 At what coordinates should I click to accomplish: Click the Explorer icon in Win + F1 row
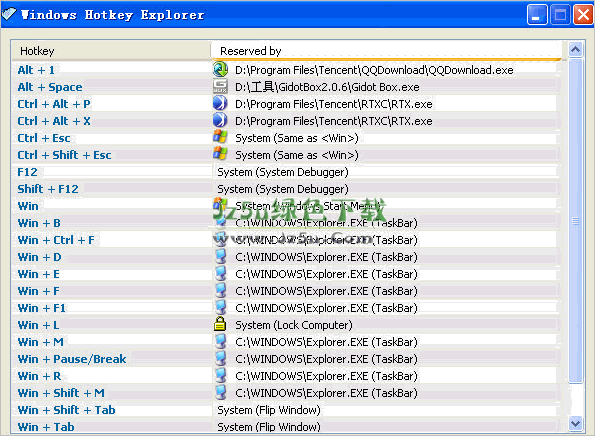[220, 308]
